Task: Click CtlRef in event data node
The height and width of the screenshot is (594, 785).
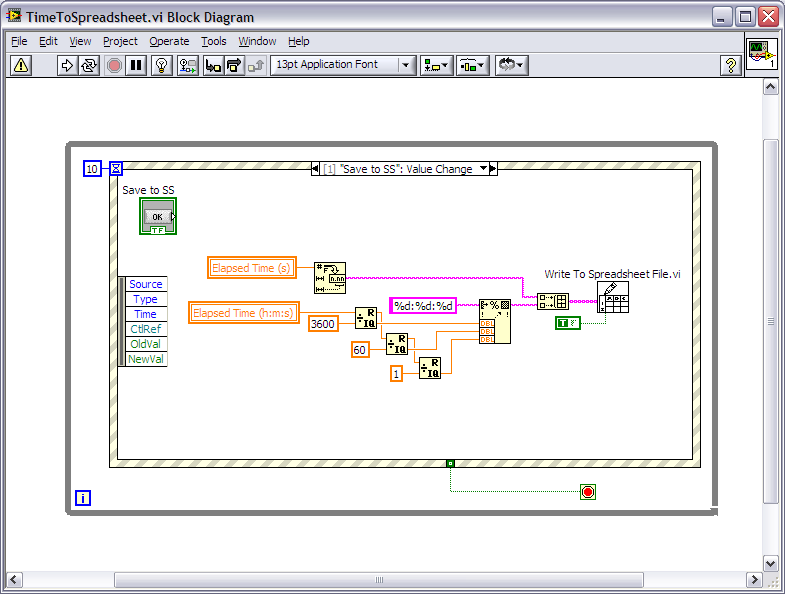Action: pyautogui.click(x=146, y=329)
